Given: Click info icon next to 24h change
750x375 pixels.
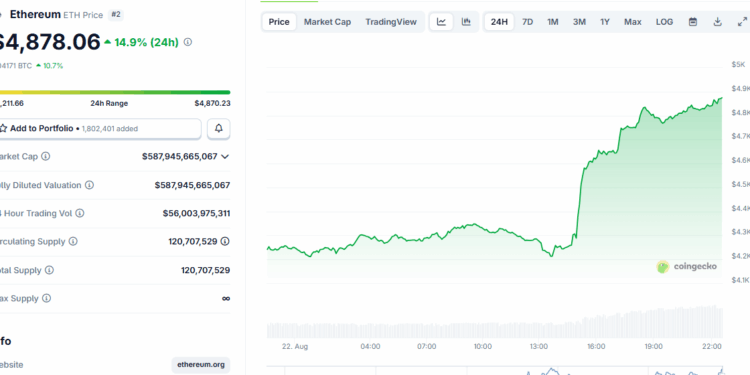Looking at the screenshot, I should (188, 42).
